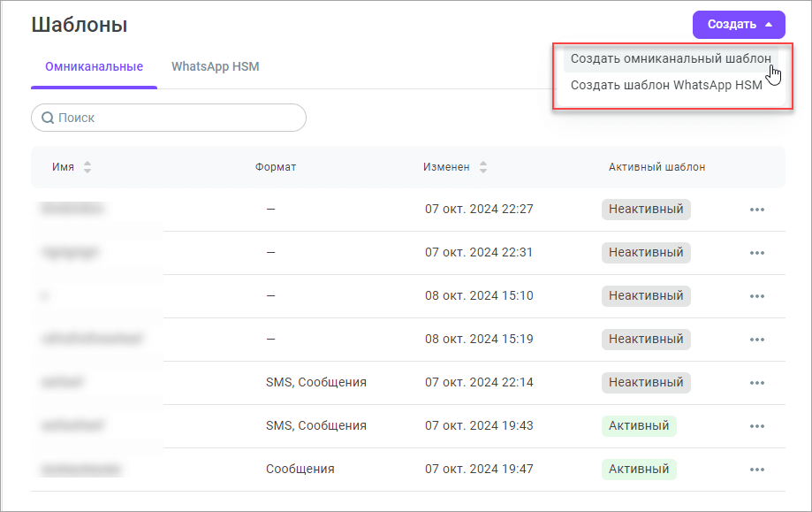The image size is (812, 512).
Task: Click Неактивный badge in 22:27 row
Action: 646,210
